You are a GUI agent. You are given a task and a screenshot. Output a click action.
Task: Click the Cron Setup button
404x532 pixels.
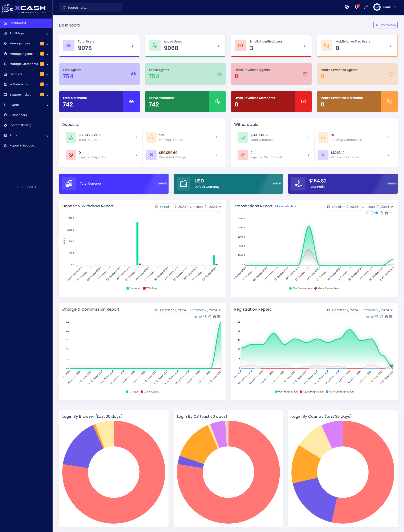(x=385, y=25)
